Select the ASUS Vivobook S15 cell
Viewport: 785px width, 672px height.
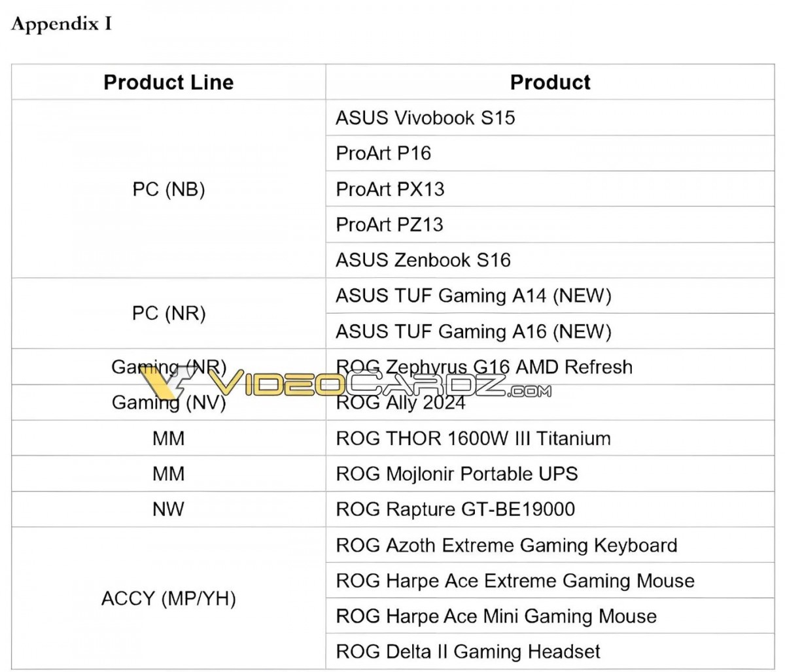point(550,118)
